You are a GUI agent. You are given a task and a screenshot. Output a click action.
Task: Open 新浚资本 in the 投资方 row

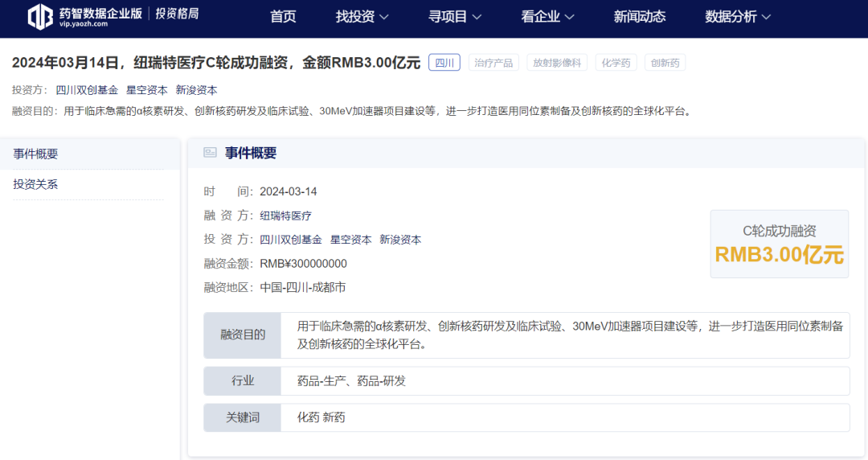(400, 240)
